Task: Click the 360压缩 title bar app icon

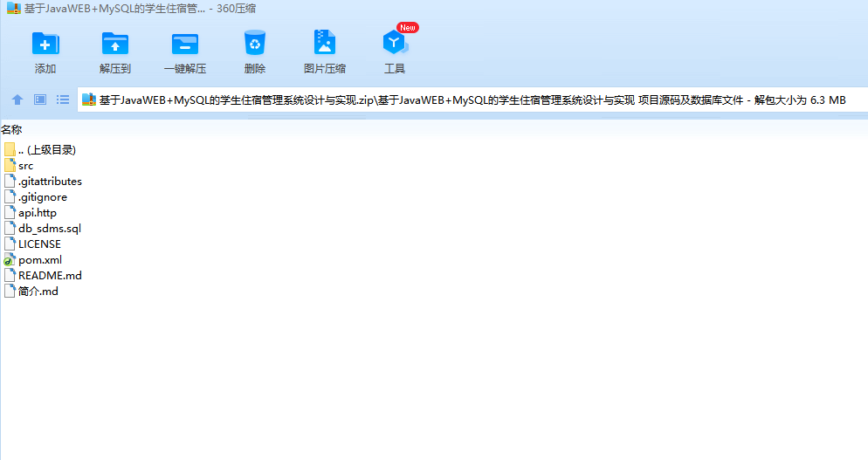Action: (x=13, y=9)
